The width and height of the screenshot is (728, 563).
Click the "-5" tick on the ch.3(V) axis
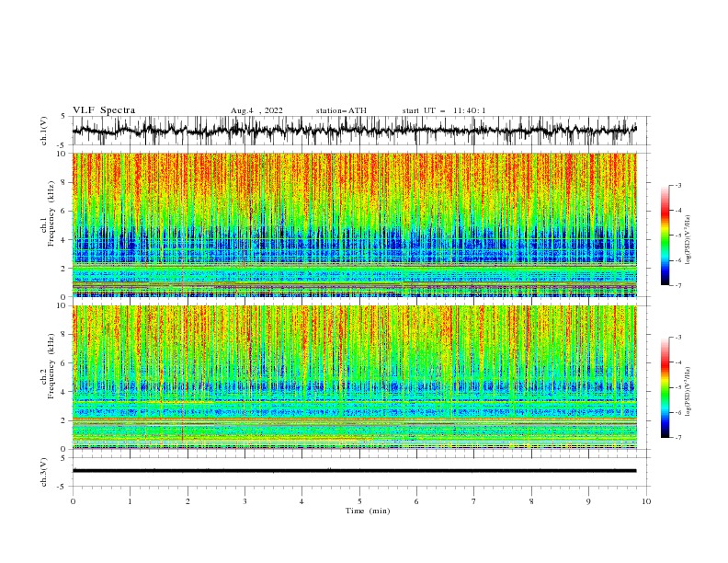63,487
